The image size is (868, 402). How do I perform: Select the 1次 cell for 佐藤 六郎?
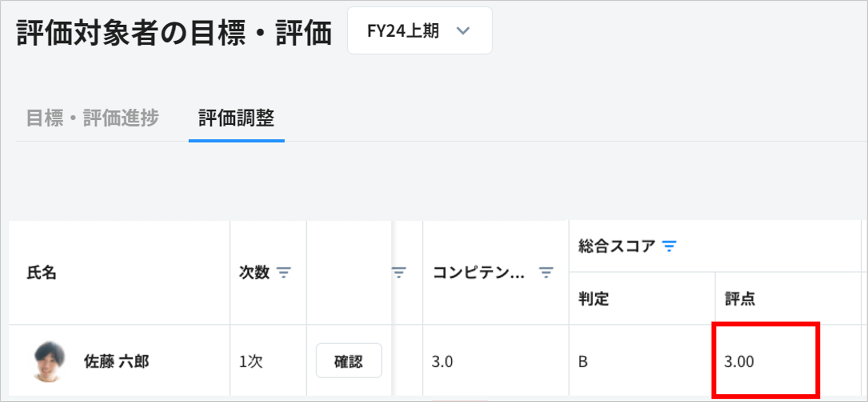[x=251, y=361]
